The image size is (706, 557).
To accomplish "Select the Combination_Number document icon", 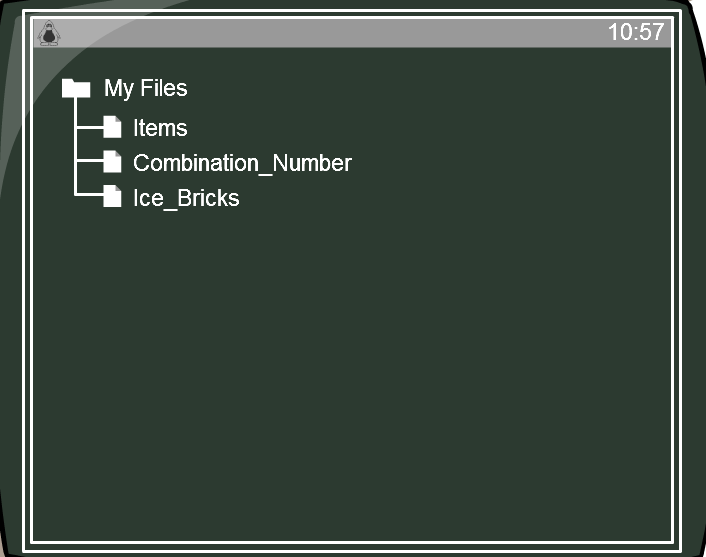I will (112, 162).
